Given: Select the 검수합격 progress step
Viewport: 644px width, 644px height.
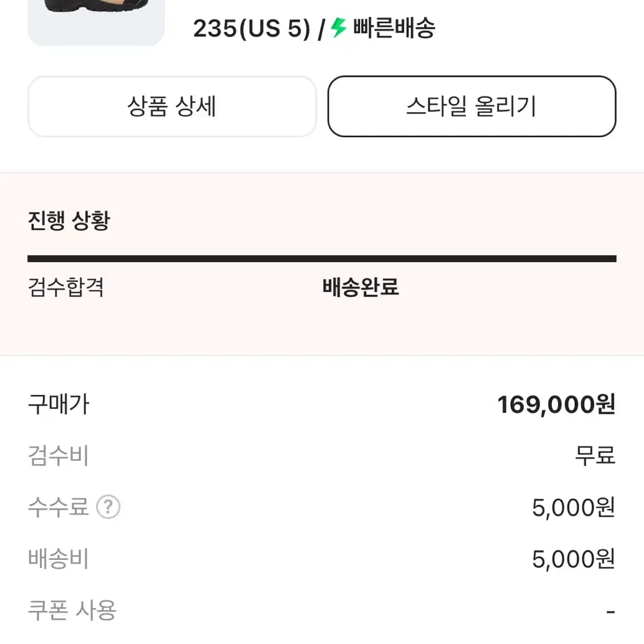Looking at the screenshot, I should [x=66, y=286].
